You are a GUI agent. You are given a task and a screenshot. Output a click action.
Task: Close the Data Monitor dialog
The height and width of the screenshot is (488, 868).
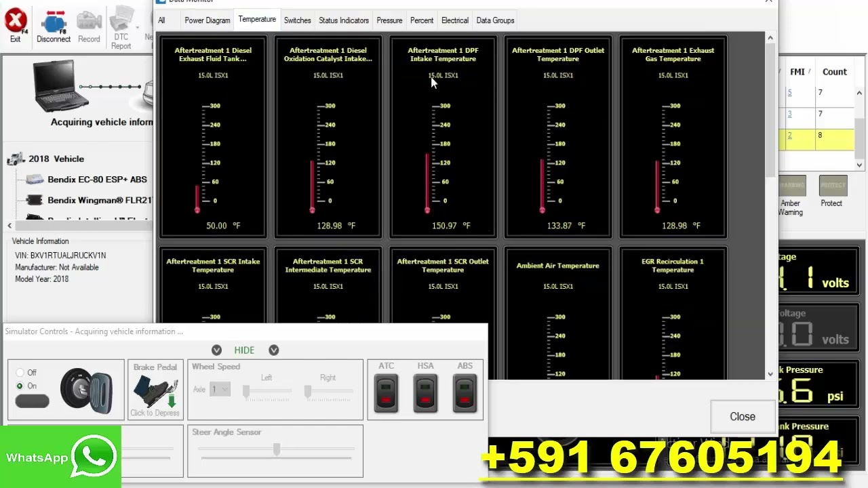[x=743, y=416]
